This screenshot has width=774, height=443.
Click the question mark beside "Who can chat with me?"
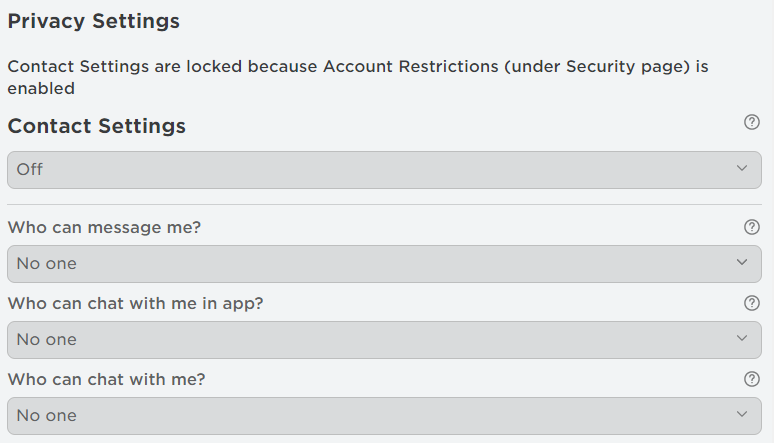(x=752, y=379)
